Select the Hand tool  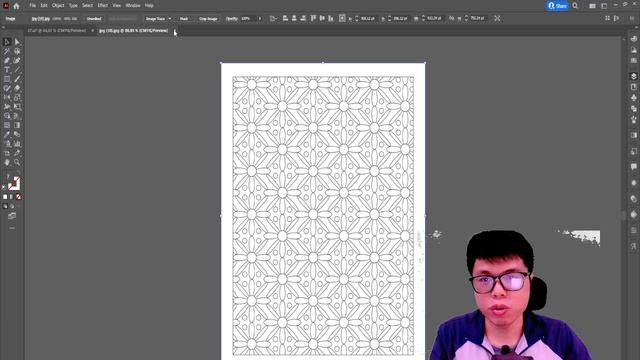click(x=7, y=162)
